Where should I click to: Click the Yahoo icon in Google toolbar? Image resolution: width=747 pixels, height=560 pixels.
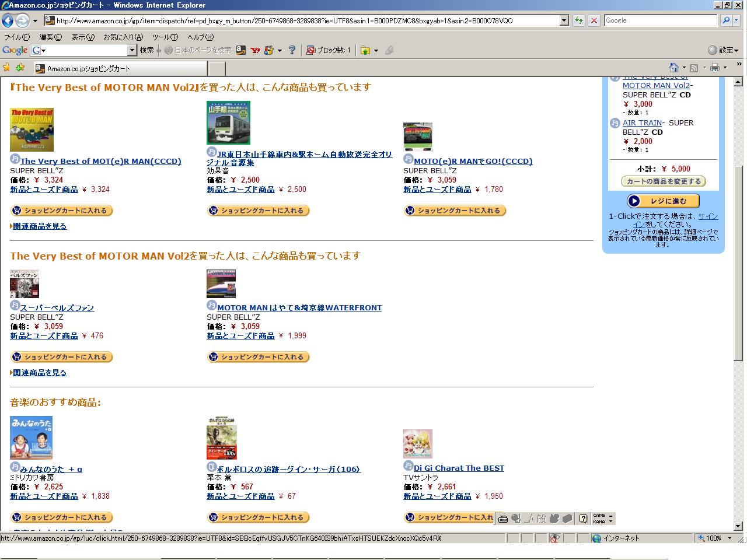point(255,50)
